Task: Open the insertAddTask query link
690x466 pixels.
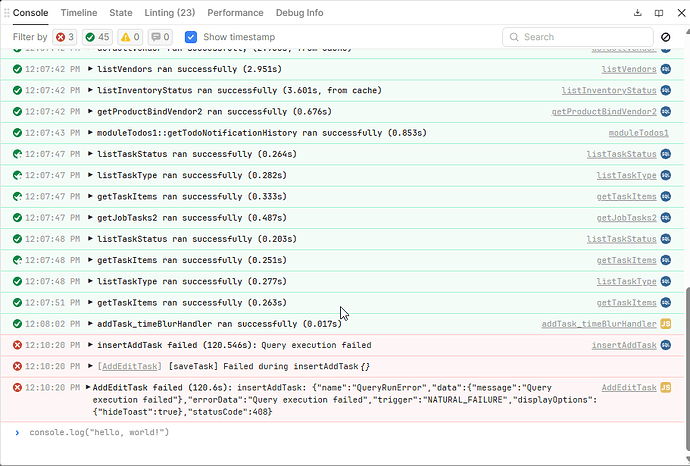Action: 624,345
